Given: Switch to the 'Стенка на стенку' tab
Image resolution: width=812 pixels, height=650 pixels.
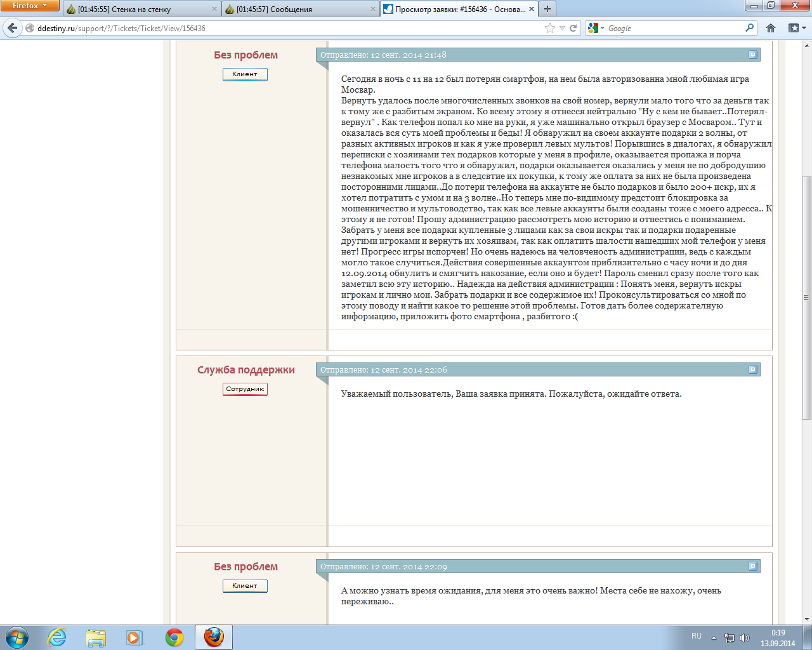Looking at the screenshot, I should 141,9.
